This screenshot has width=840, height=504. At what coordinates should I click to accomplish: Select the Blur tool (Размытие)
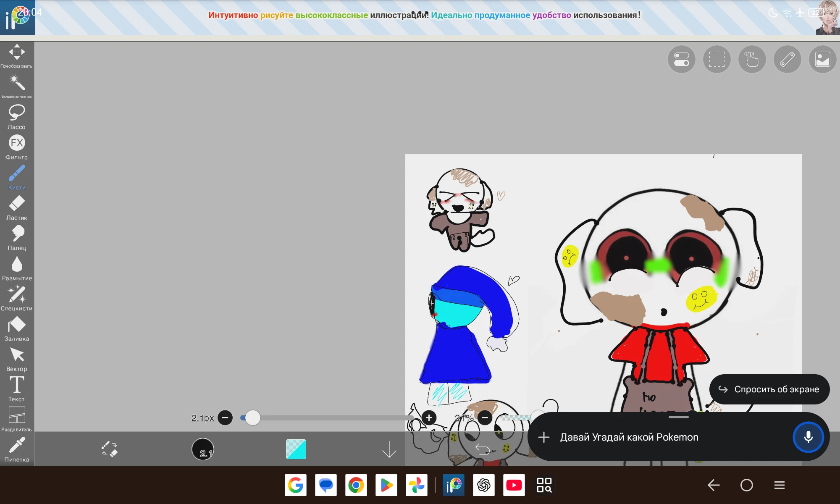click(17, 267)
